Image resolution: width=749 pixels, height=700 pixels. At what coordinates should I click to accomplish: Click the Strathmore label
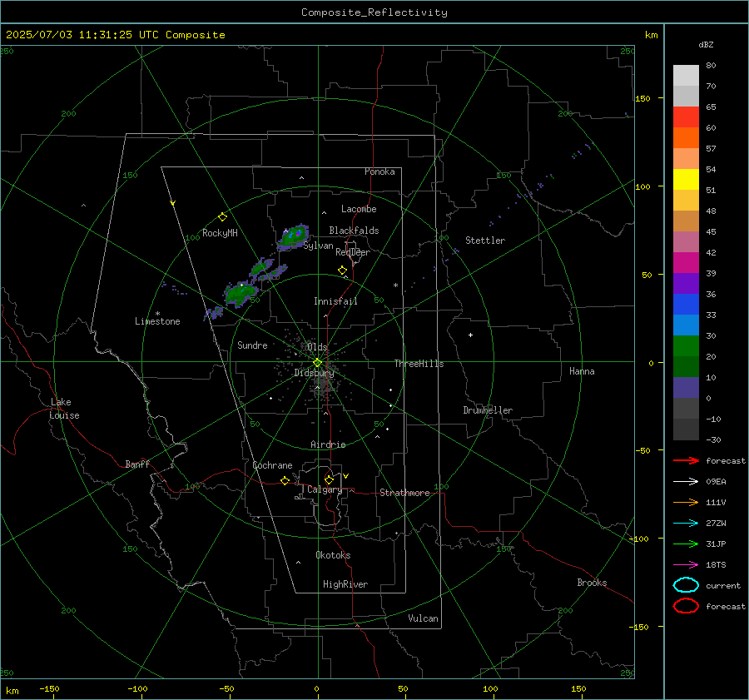pos(404,493)
